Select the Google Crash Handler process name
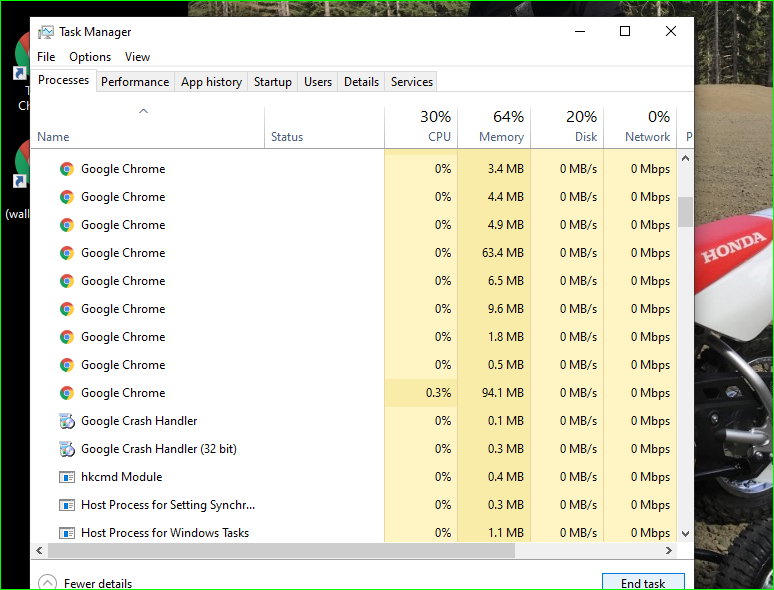The height and width of the screenshot is (590, 774). click(139, 421)
